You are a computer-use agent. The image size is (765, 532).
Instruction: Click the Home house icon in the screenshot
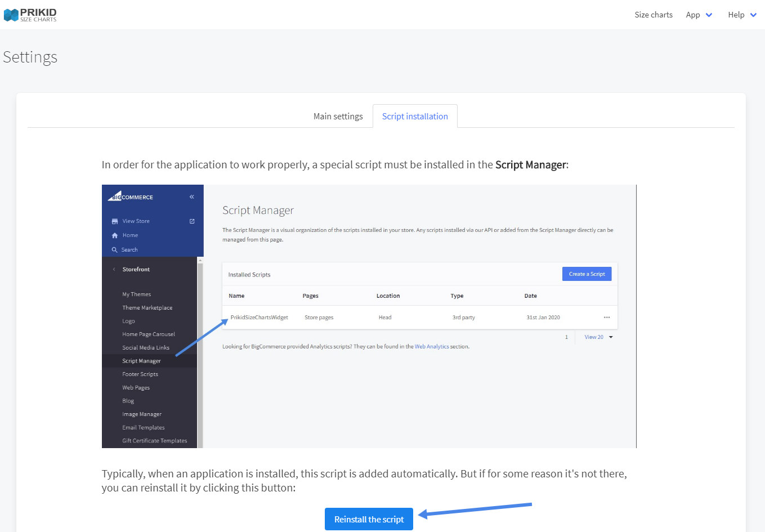point(115,235)
